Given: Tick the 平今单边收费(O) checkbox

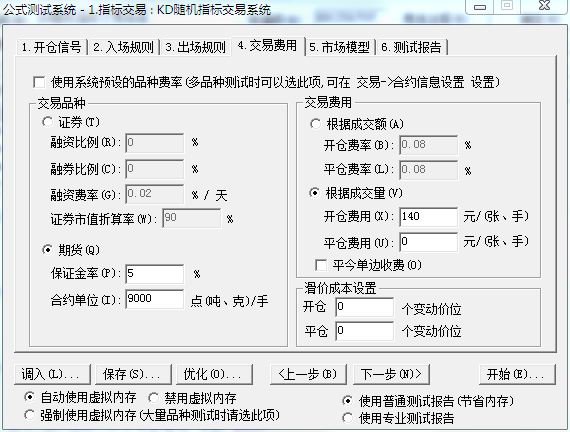Looking at the screenshot, I should click(x=321, y=265).
